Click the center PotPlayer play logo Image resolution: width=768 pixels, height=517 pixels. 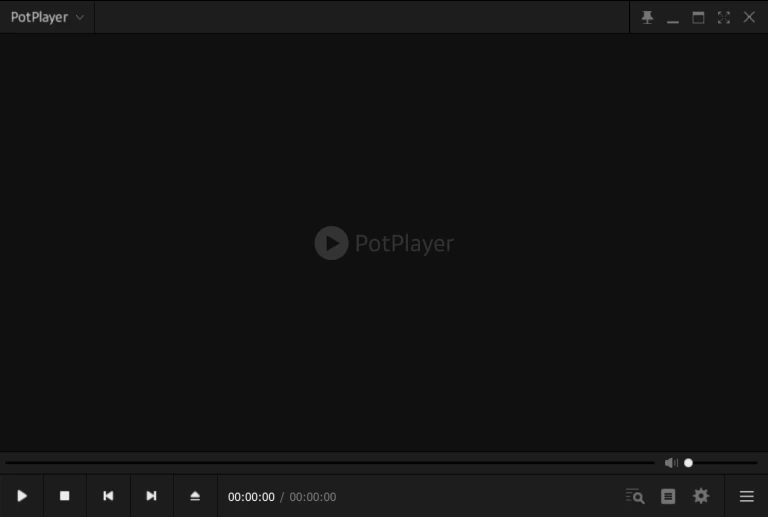coord(331,243)
